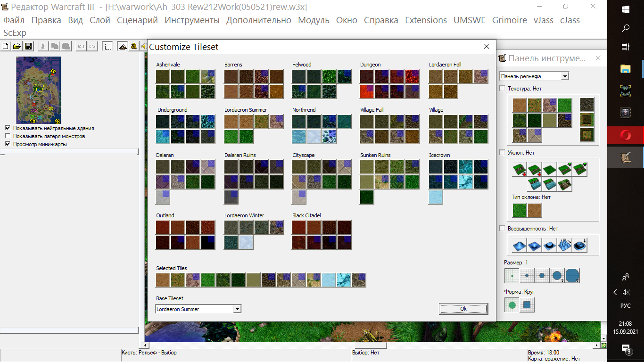The height and width of the screenshot is (362, 644).
Task: Activate the dashed selection brush icon
Action: (108, 46)
